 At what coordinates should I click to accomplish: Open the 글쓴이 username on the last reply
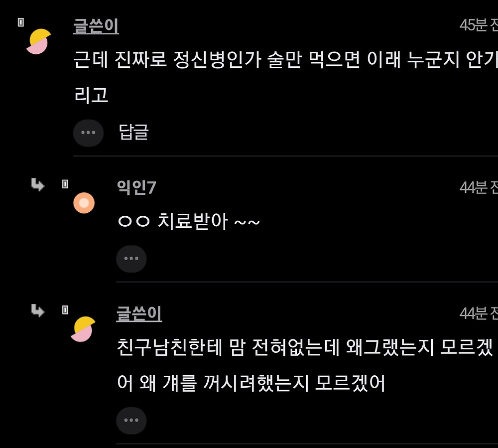point(139,313)
